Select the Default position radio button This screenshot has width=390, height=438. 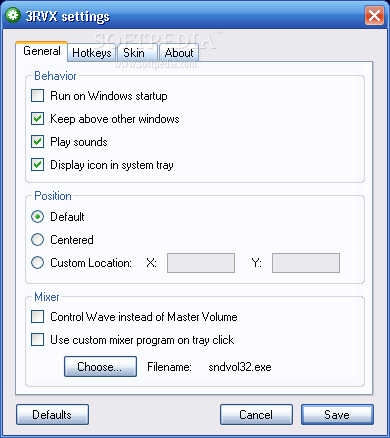(37, 217)
